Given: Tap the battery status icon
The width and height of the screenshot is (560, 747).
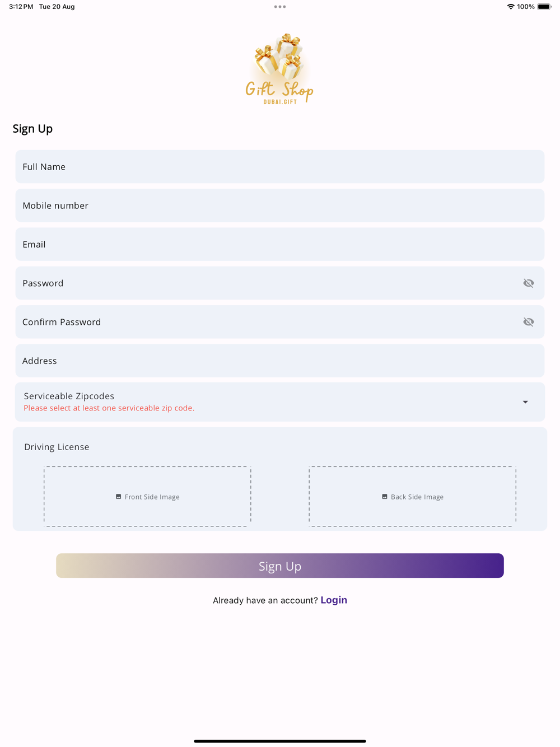Looking at the screenshot, I should 544,7.
